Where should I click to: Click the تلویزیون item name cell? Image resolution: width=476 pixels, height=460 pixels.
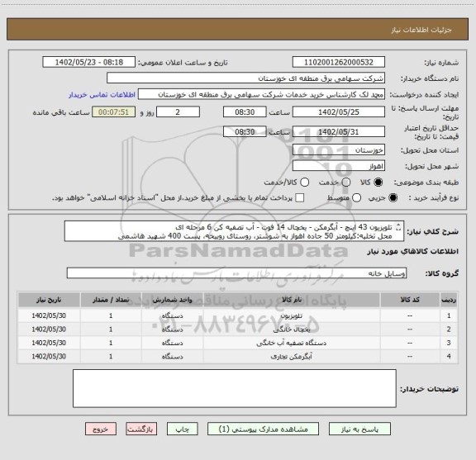[x=292, y=315]
